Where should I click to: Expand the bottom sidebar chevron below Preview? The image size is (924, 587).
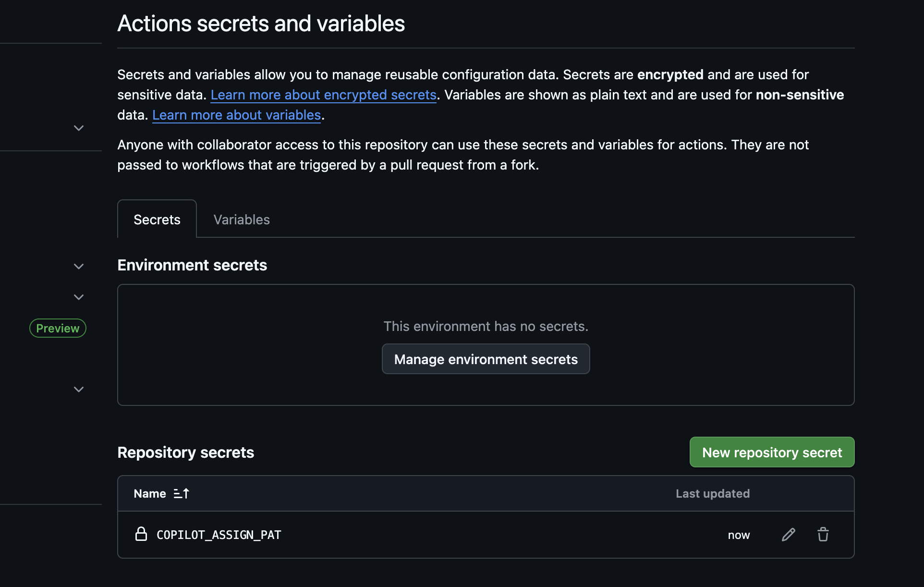[78, 389]
